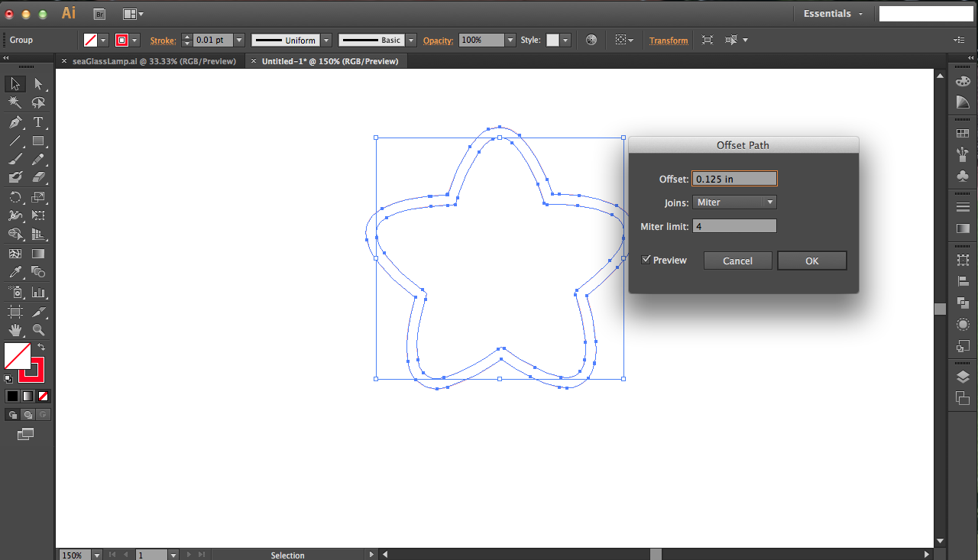Open the Basic brush definition dropdown
The height and width of the screenshot is (560, 978).
(x=411, y=40)
